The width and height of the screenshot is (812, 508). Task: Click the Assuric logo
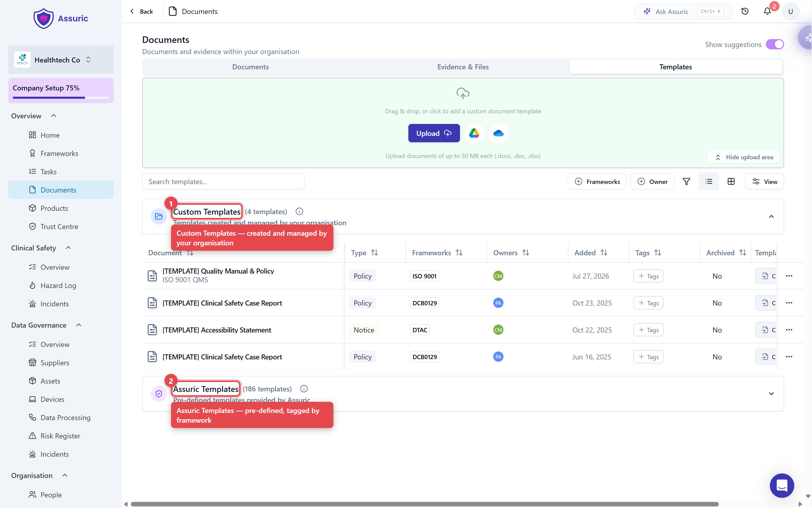click(61, 19)
